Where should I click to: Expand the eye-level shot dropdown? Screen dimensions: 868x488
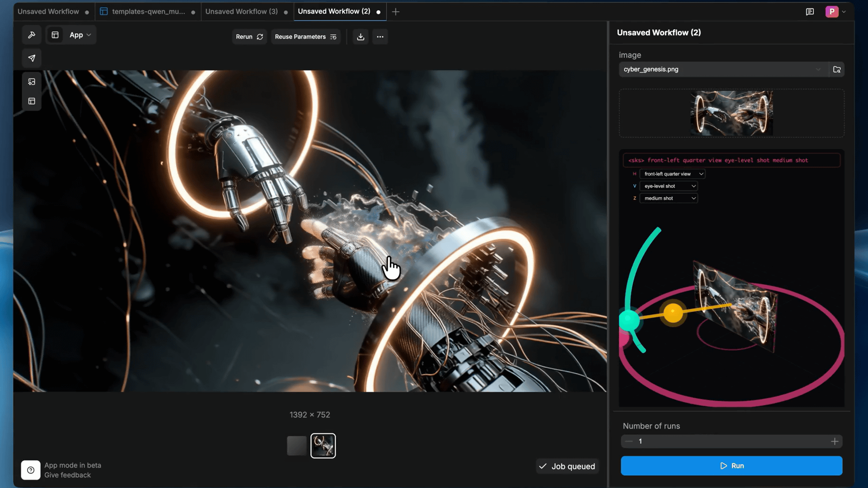669,186
